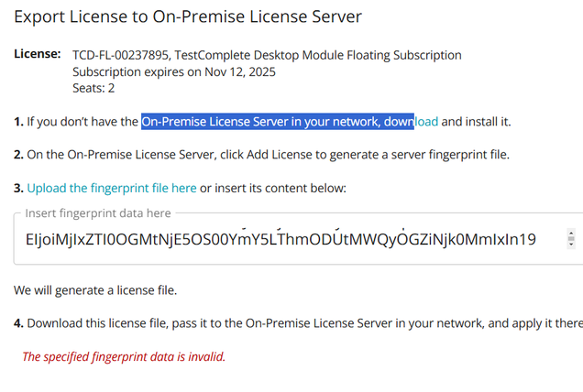The width and height of the screenshot is (583, 392).
Task: Click the red invalid fingerprint error message
Action: (124, 356)
